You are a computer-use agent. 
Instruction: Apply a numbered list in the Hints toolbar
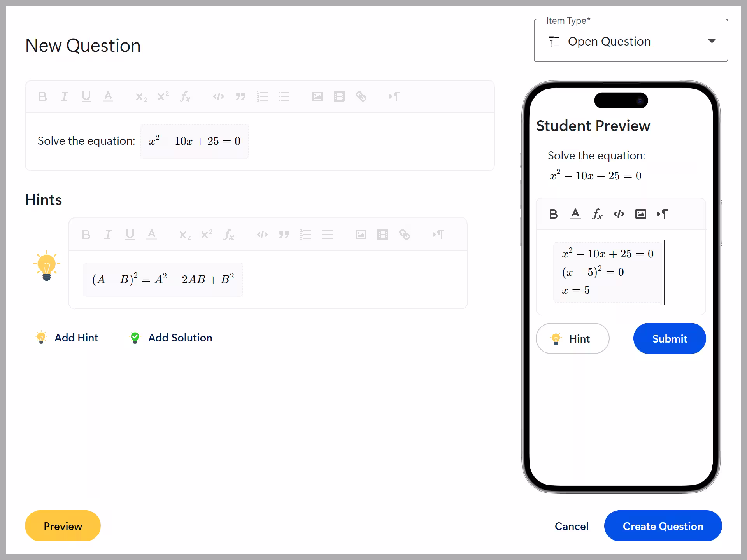(307, 234)
